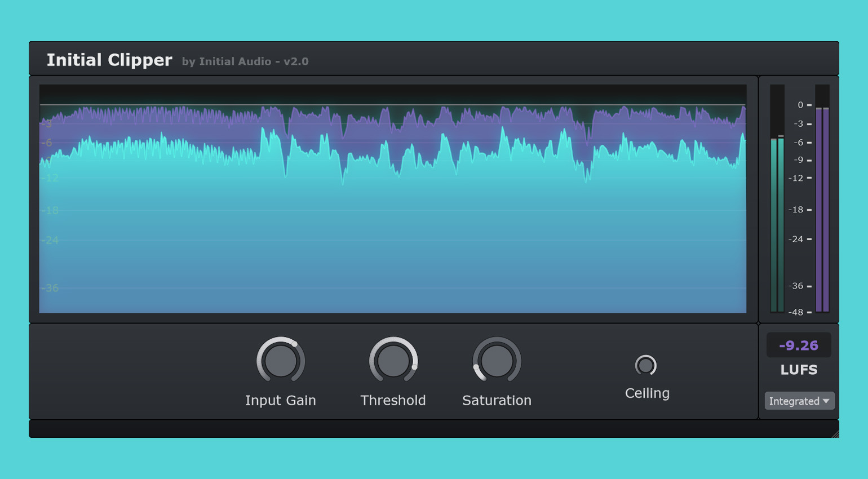This screenshot has height=479, width=868.
Task: Click the -9.26 LUFS readout
Action: pos(798,345)
